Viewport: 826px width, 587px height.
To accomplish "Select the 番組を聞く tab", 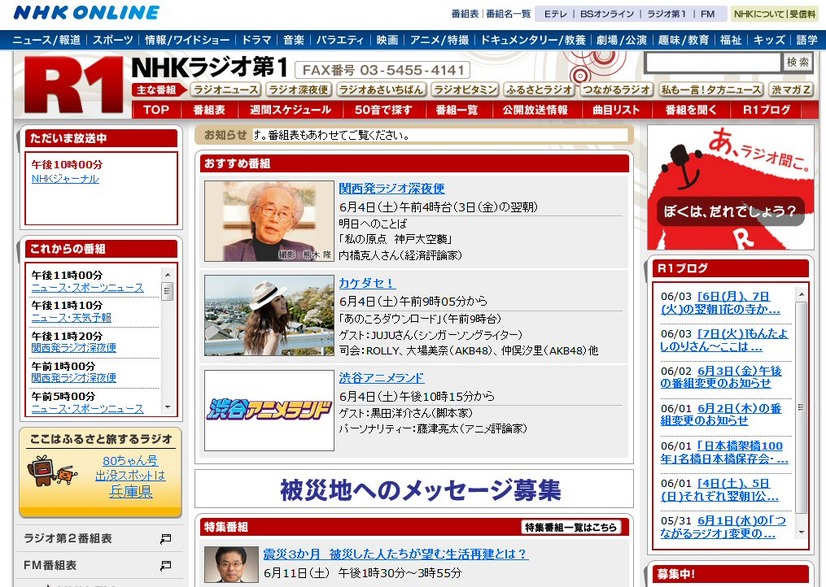I will [691, 110].
